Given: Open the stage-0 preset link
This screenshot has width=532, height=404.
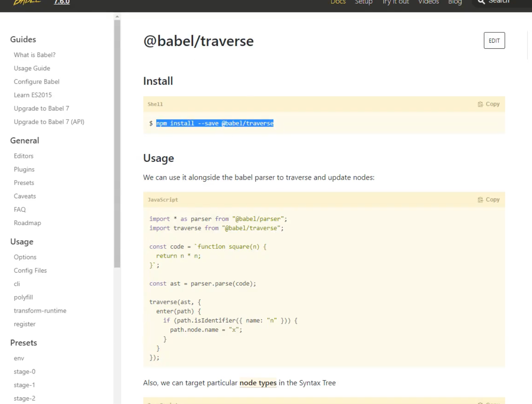Looking at the screenshot, I should coord(25,372).
